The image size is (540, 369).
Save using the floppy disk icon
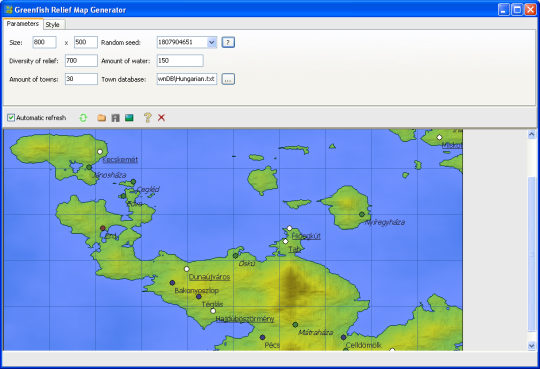tap(115, 118)
